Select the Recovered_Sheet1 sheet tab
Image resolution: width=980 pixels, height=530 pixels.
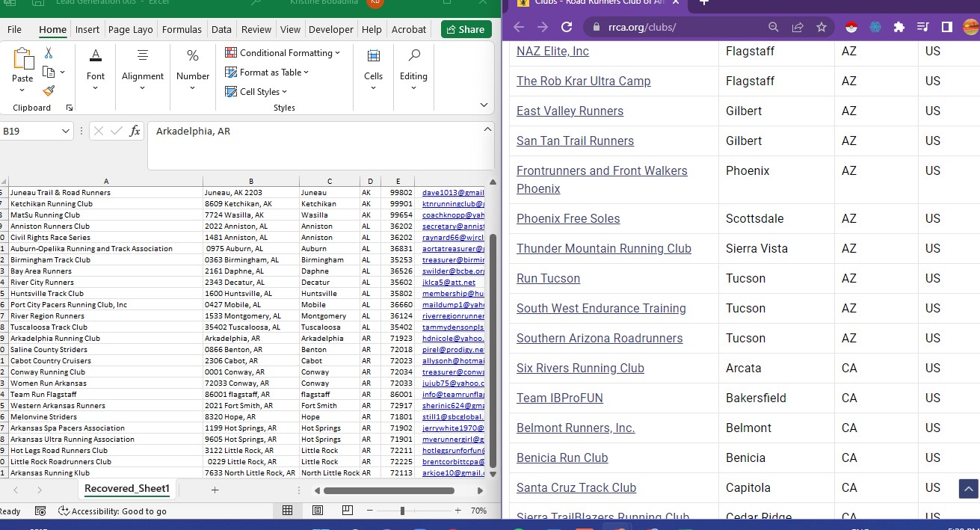pos(127,489)
